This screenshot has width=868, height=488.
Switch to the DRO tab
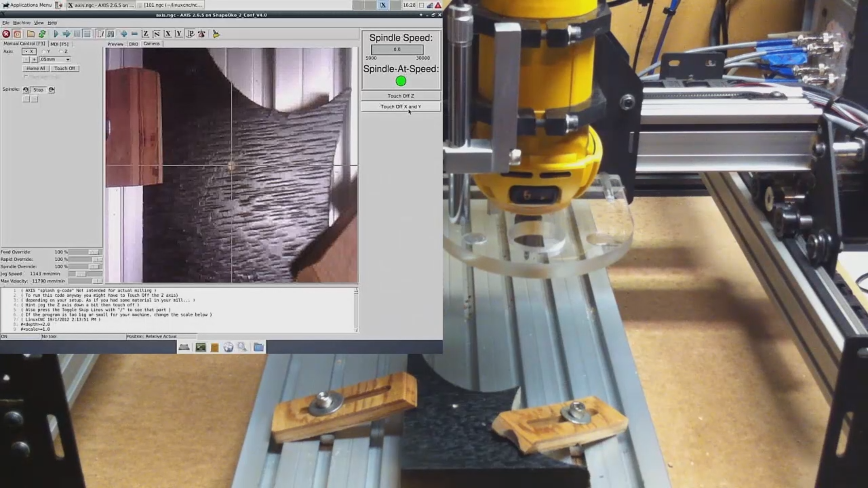[x=134, y=44]
